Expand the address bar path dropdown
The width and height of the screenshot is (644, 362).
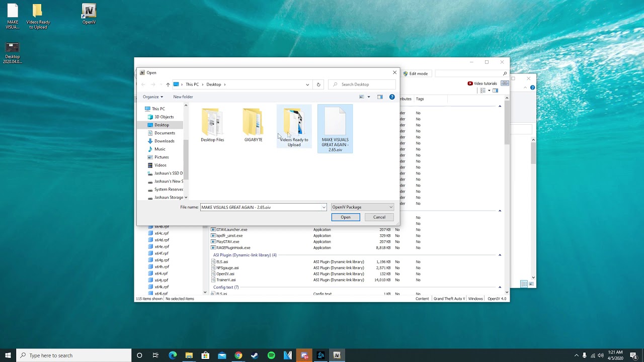(x=307, y=84)
